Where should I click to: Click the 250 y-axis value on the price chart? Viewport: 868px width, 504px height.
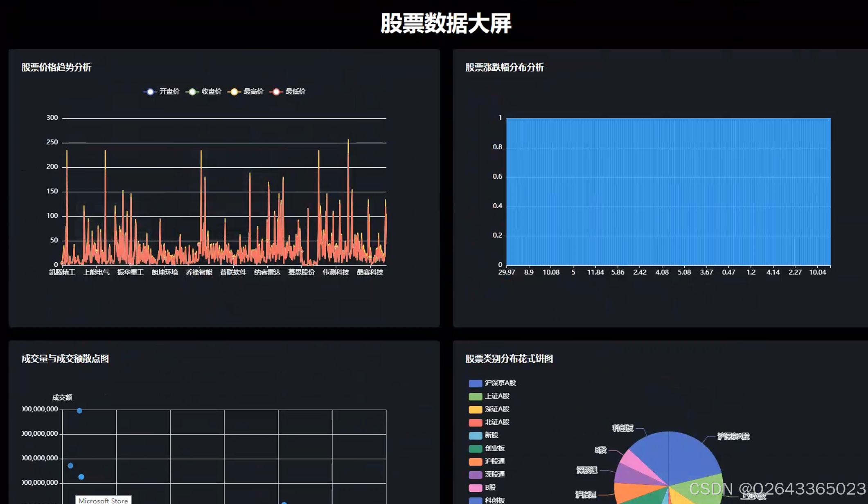52,142
